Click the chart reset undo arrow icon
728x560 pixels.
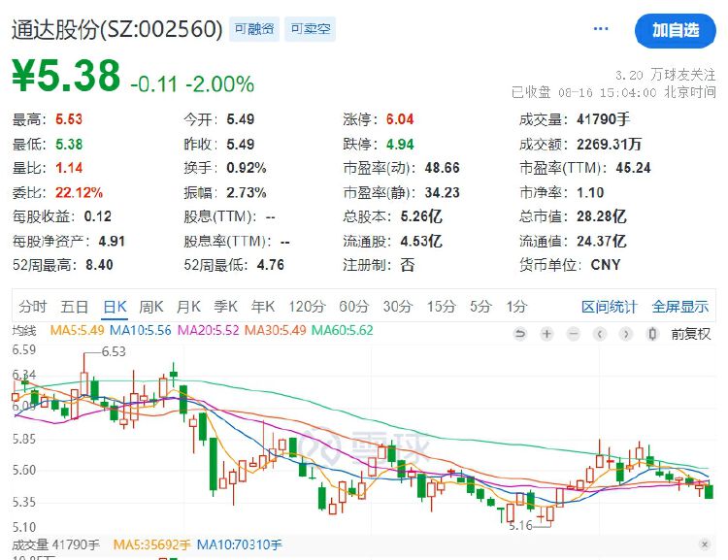(520, 334)
